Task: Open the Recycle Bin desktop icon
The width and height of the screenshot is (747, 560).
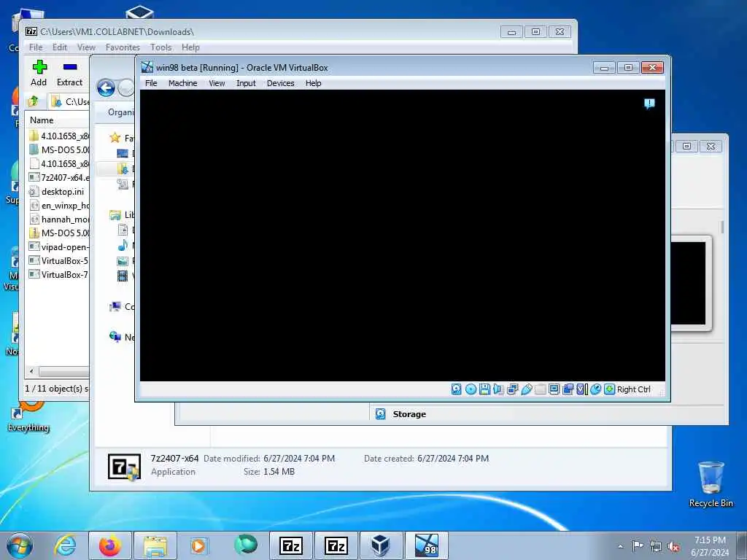Action: pyautogui.click(x=711, y=484)
